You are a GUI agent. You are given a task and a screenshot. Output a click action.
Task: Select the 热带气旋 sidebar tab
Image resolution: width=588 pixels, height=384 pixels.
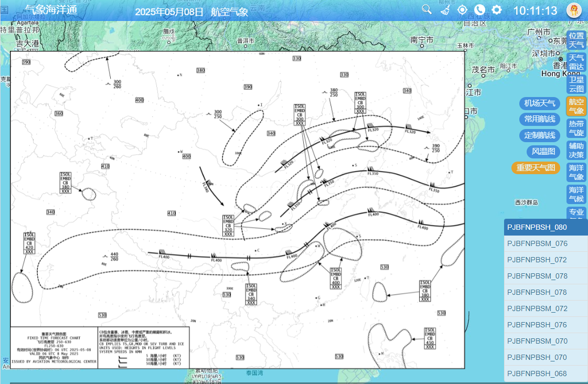[x=576, y=128]
